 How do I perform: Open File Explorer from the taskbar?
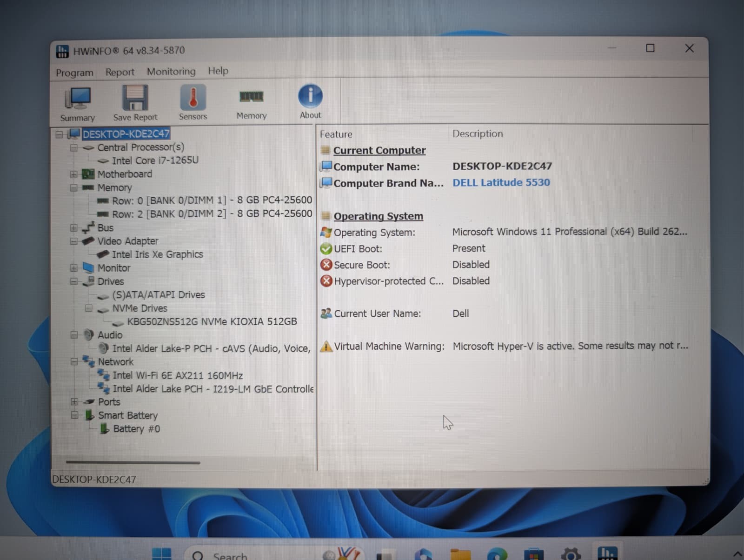coord(460,554)
